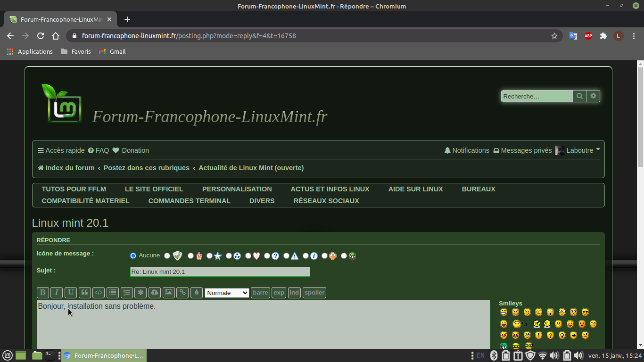Open the Google Translate extension icon
The height and width of the screenshot is (362, 644).
tap(573, 36)
